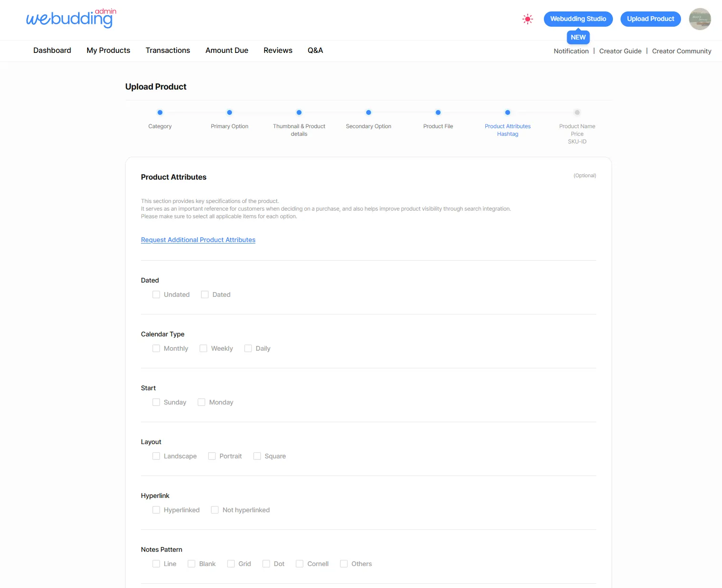The image size is (722, 588).
Task: Tick the Square layout option
Action: (257, 456)
